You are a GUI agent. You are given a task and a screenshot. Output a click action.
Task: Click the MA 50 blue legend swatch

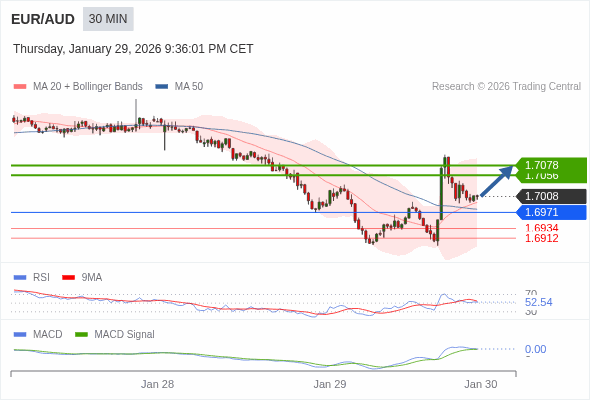pyautogui.click(x=162, y=87)
